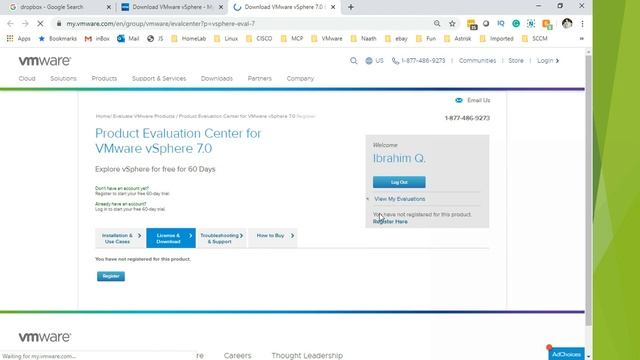Stop page loading with the X button
The width and height of the screenshot is (640, 360).
point(40,24)
